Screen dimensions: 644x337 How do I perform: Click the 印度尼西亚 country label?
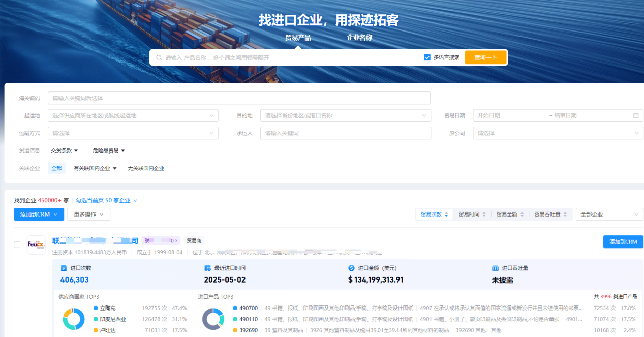(113, 319)
